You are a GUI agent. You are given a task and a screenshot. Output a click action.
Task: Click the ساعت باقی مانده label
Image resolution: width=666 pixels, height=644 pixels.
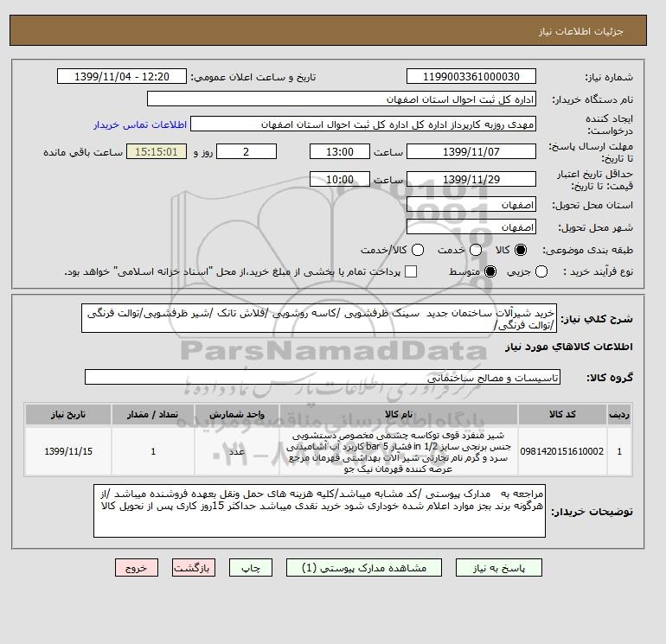coord(83,152)
